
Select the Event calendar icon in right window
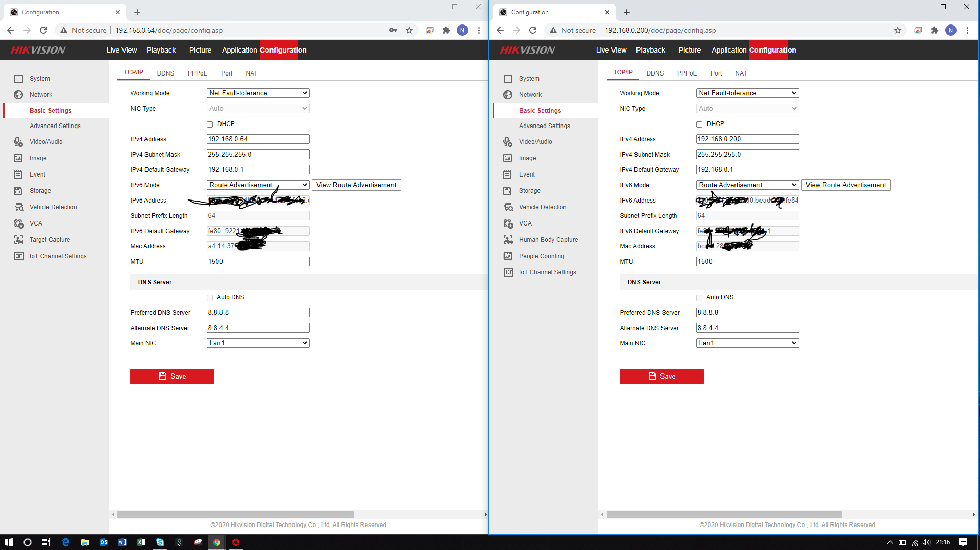pyautogui.click(x=507, y=174)
